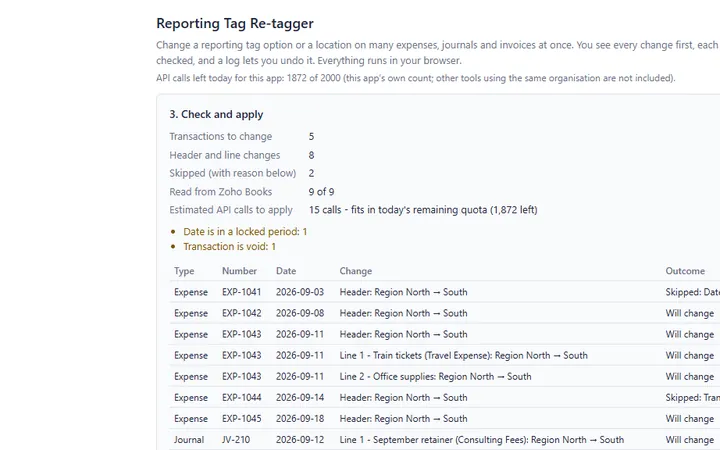
Task: Click the date 2026-09-12 cell
Action: tap(300, 440)
